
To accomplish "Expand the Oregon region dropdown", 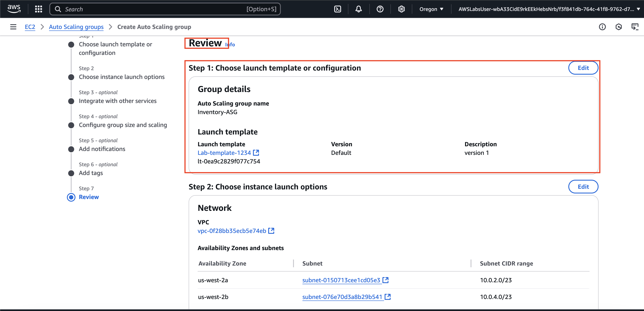I will (x=431, y=9).
